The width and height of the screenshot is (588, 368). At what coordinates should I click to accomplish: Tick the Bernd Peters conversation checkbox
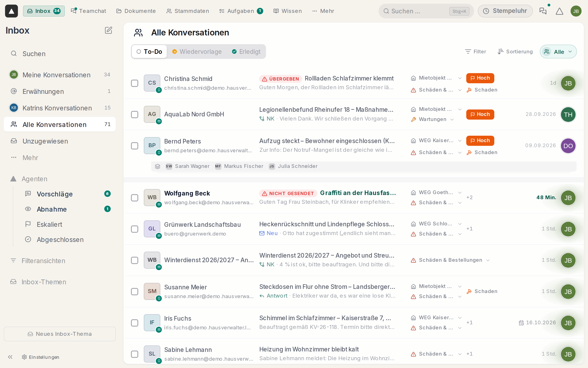tap(135, 146)
